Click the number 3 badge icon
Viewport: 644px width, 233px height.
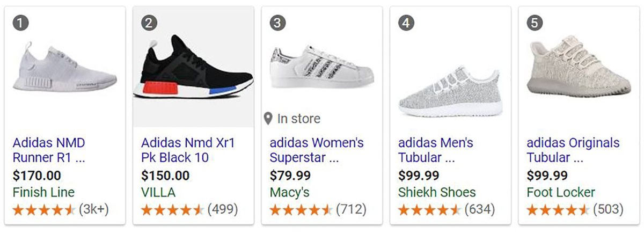(277, 23)
